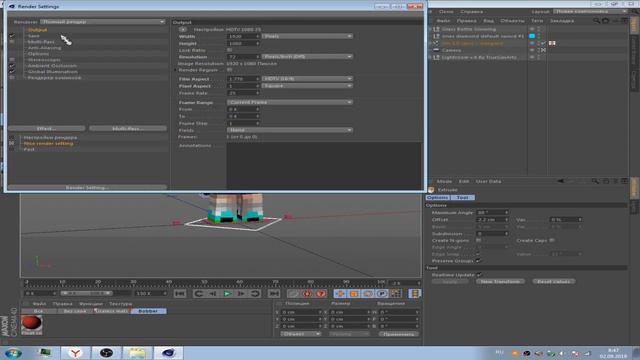Toggle Realtime Update checkbox
Viewport: 640px width, 360px height.
point(479,275)
